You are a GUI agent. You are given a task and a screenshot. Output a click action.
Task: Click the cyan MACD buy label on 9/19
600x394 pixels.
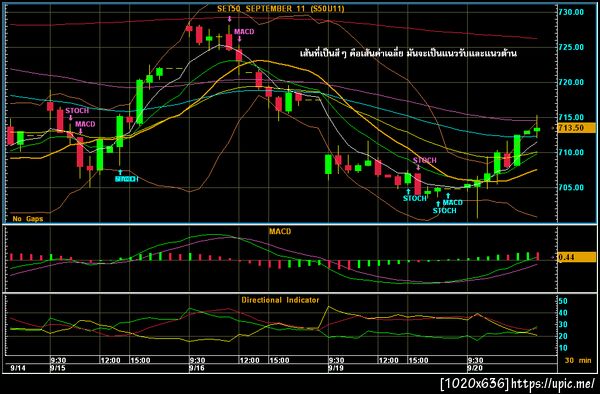tap(453, 203)
